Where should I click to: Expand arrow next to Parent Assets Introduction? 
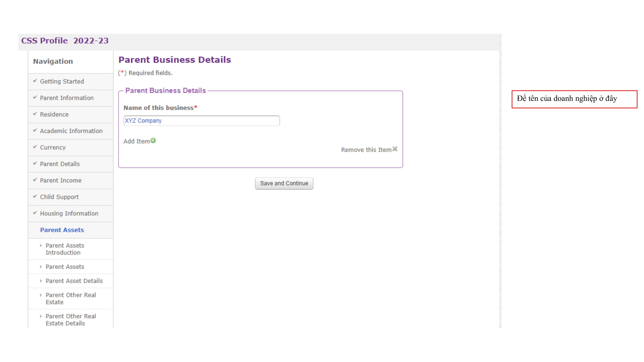[x=41, y=246]
